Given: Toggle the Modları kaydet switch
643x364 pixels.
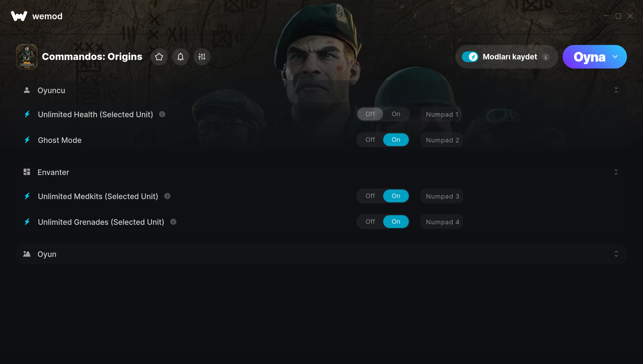Looking at the screenshot, I should coord(470,57).
